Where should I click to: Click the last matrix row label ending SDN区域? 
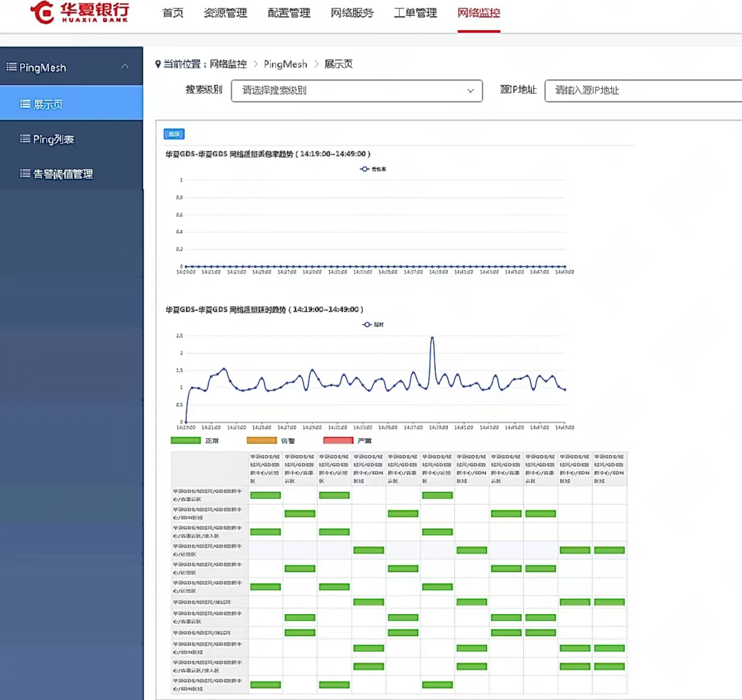[207, 685]
